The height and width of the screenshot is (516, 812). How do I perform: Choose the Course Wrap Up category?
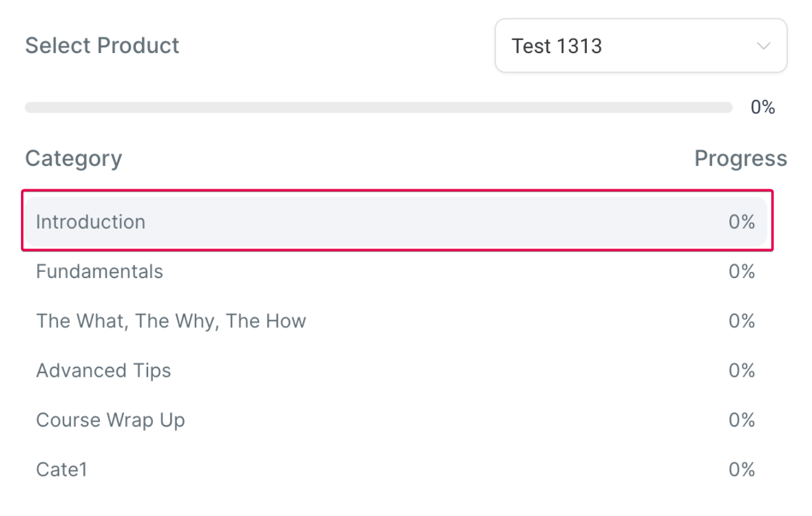pyautogui.click(x=396, y=420)
